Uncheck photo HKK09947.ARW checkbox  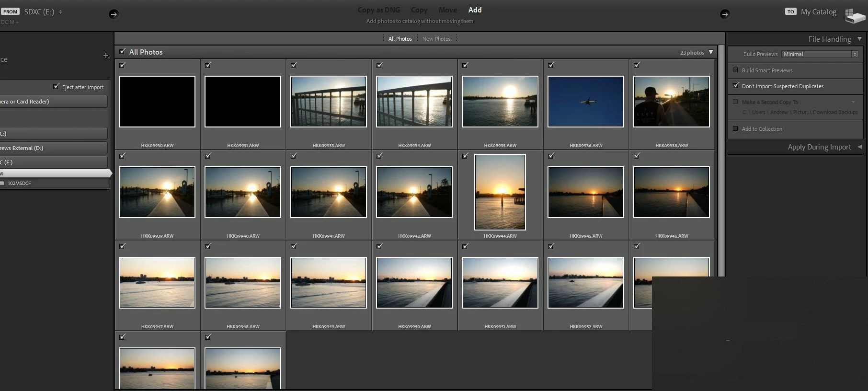[122, 246]
